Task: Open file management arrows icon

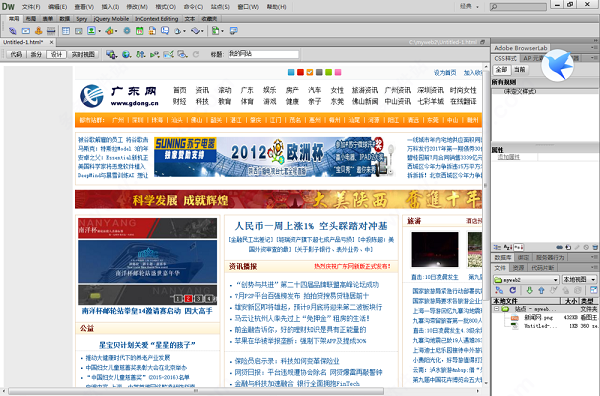Action: [140, 54]
